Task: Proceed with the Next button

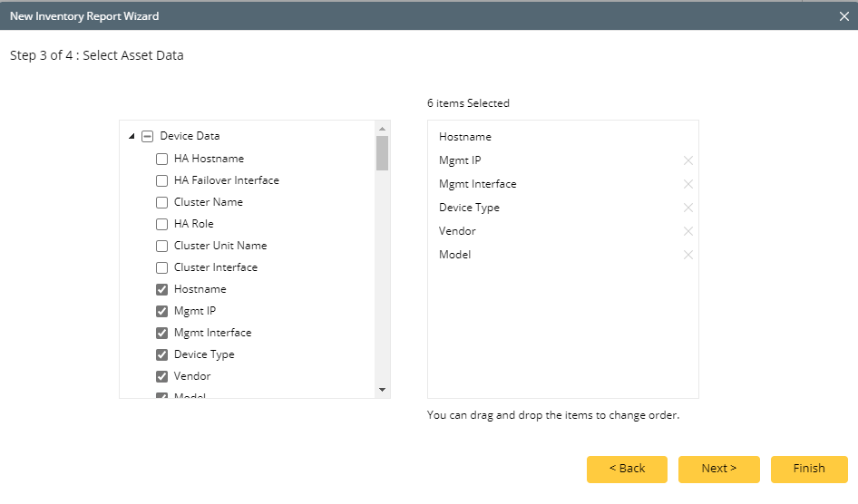Action: pos(718,469)
